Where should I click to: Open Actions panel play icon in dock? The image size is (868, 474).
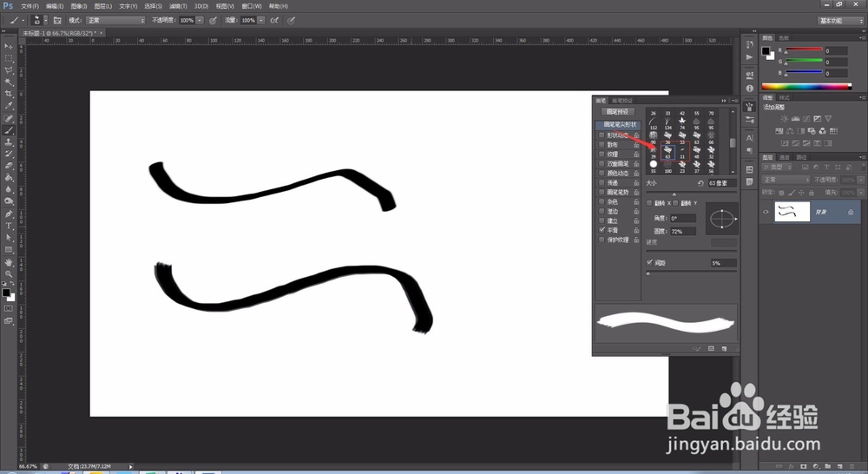coord(750,57)
